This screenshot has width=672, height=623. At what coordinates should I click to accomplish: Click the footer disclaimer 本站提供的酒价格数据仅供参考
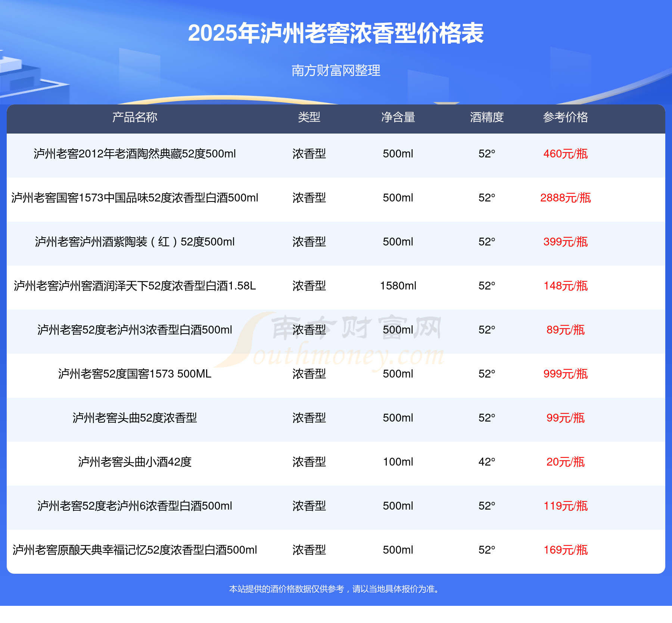[x=286, y=589]
